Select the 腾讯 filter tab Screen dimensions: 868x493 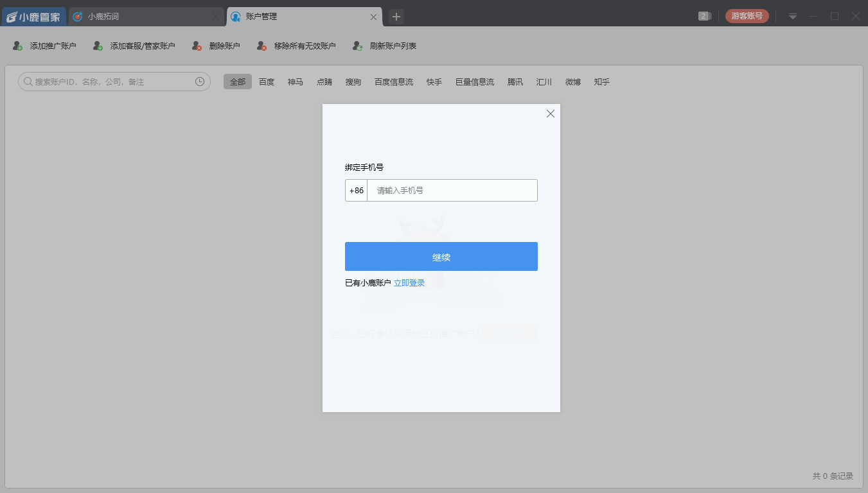515,82
